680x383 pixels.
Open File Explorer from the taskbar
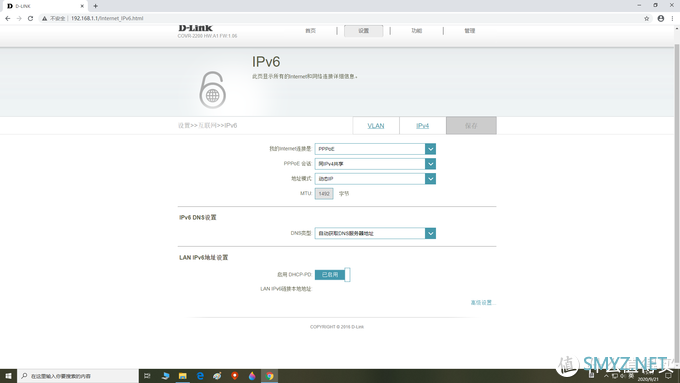(183, 376)
